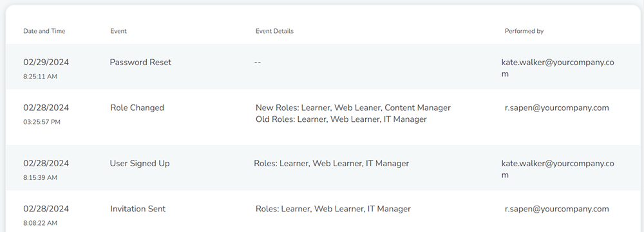Screen dimensions: 644x232
Task: Click the 8:15:39 AM timestamp
Action: tap(40, 178)
